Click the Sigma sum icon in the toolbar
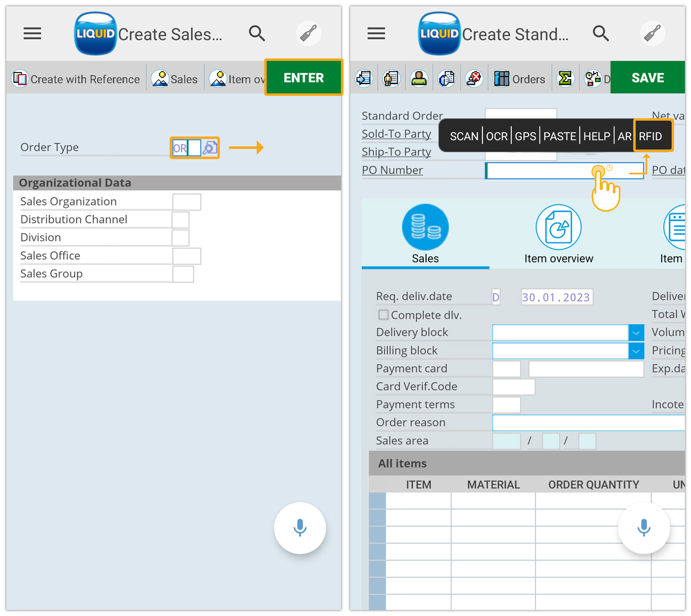 point(565,78)
